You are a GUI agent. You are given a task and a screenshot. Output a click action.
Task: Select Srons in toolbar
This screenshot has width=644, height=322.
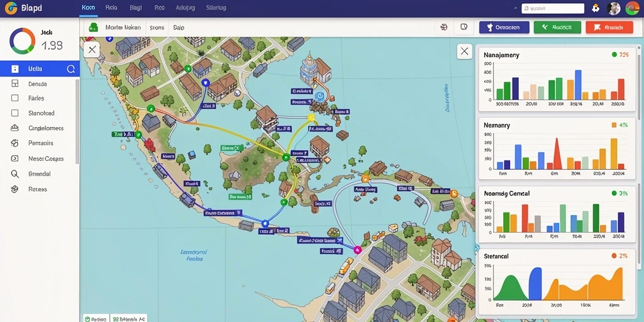click(x=157, y=28)
